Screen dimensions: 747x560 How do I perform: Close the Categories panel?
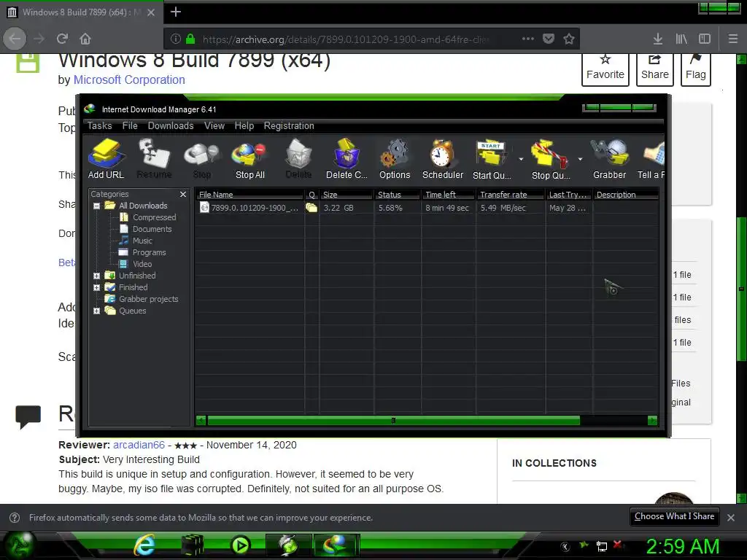(183, 194)
